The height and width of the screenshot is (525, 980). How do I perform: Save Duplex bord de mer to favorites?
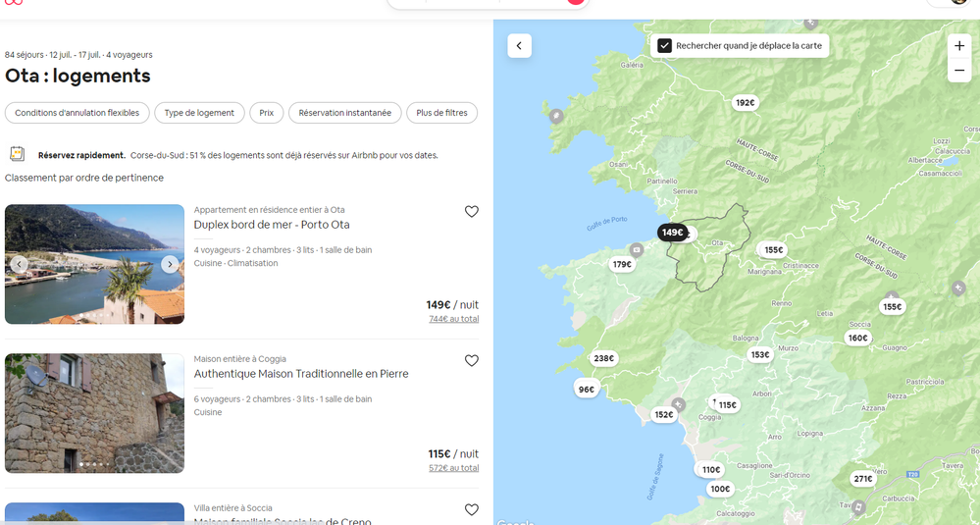pos(471,212)
